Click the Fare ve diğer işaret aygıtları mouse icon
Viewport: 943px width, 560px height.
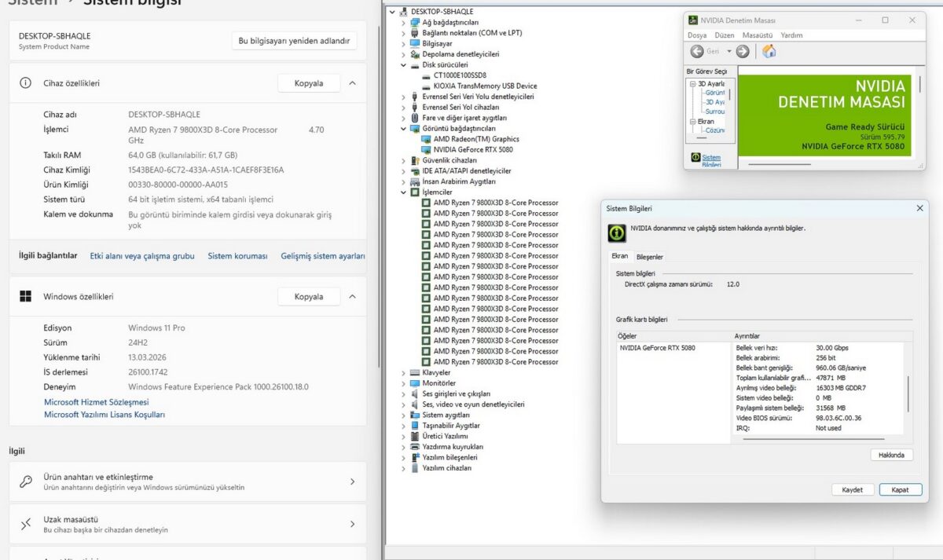pos(415,118)
